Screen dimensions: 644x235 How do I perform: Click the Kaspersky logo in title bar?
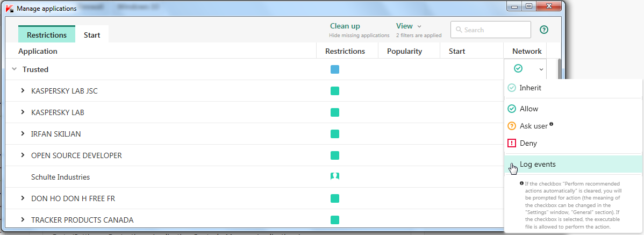9,9
